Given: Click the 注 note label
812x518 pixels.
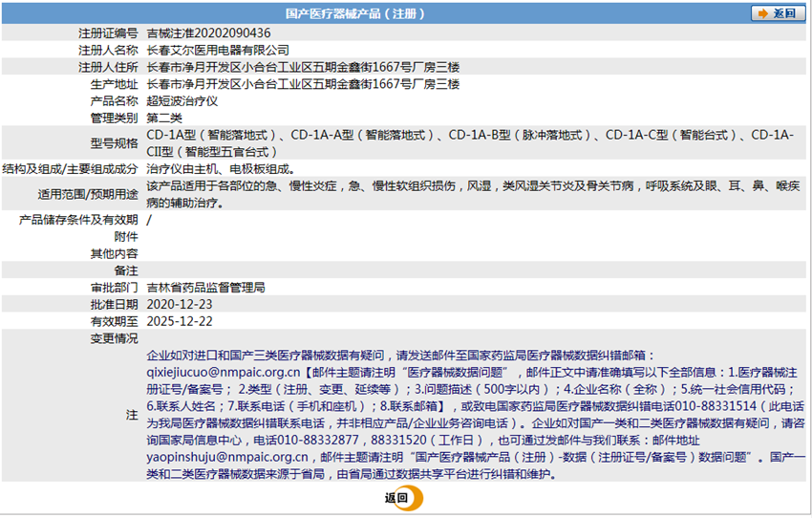Looking at the screenshot, I should [132, 415].
